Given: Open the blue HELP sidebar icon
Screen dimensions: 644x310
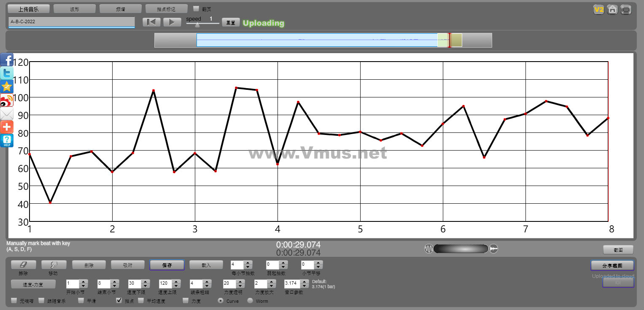Looking at the screenshot, I should pos(7,141).
